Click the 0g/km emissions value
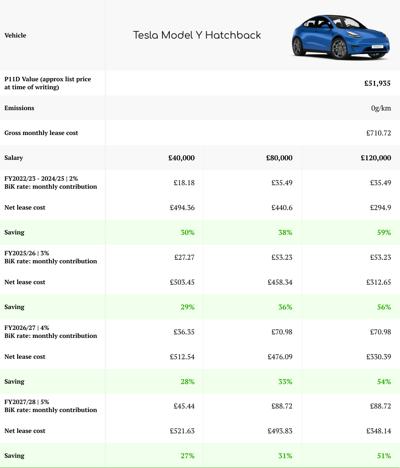This screenshot has height=468, width=400. pos(381,108)
